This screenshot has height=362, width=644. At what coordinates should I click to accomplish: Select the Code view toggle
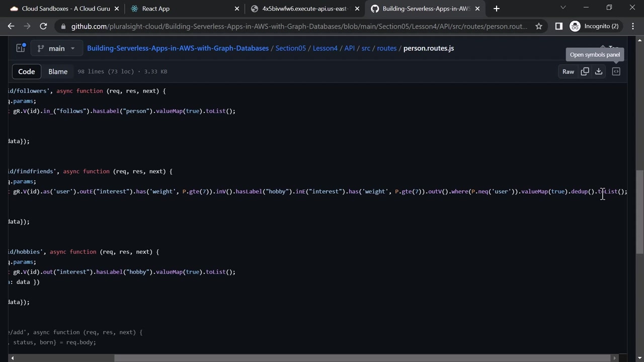click(27, 71)
